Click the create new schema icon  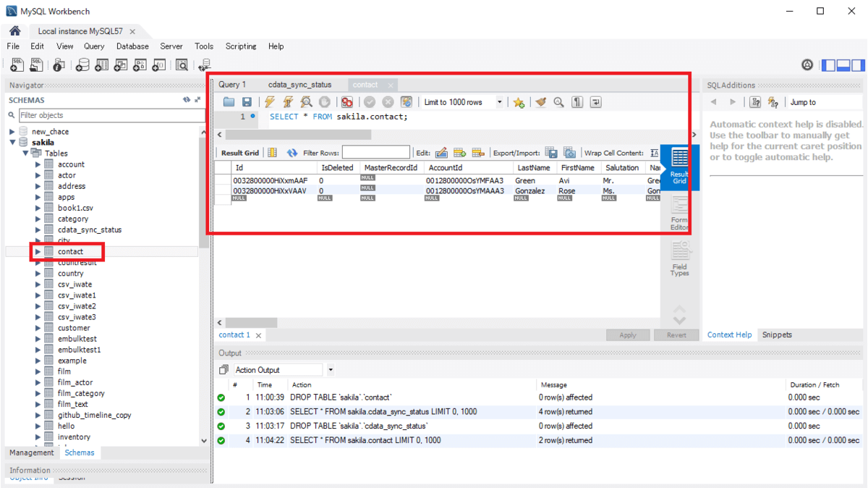tap(82, 66)
